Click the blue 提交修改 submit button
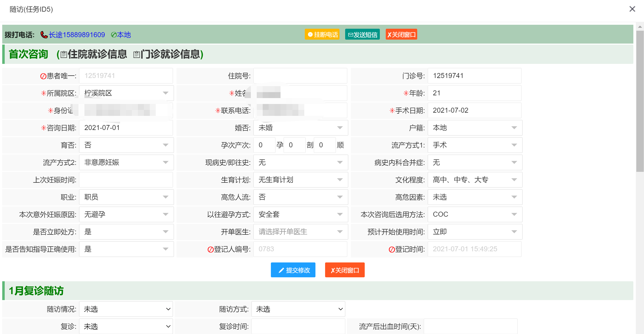The image size is (644, 334). pos(293,270)
